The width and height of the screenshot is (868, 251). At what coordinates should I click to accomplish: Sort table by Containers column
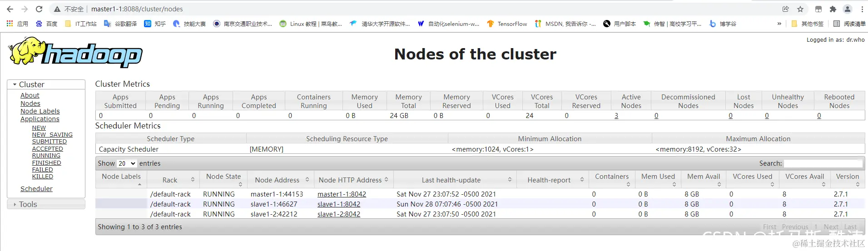tap(611, 180)
